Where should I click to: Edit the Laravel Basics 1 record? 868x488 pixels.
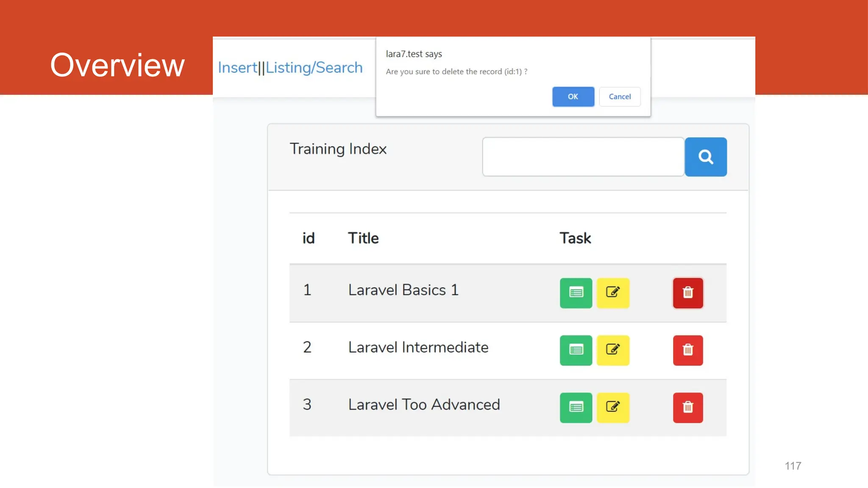coord(613,293)
